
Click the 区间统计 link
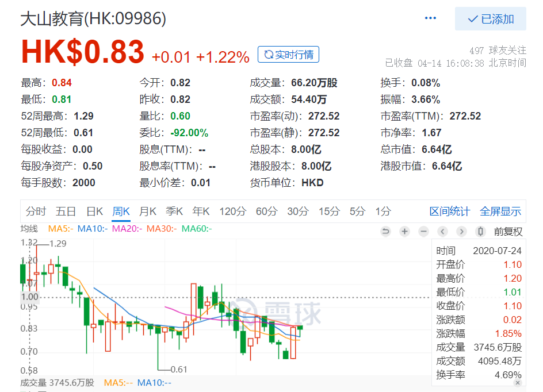click(449, 211)
